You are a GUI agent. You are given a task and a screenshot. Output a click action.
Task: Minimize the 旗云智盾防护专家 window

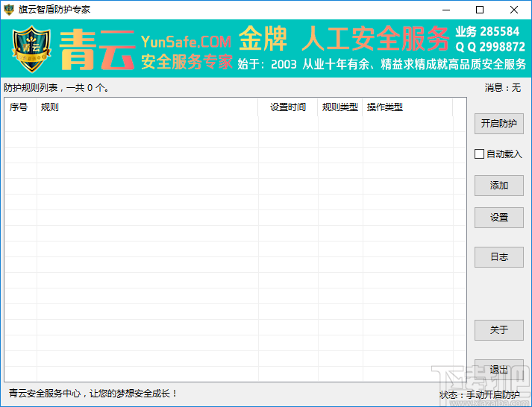[446, 10]
